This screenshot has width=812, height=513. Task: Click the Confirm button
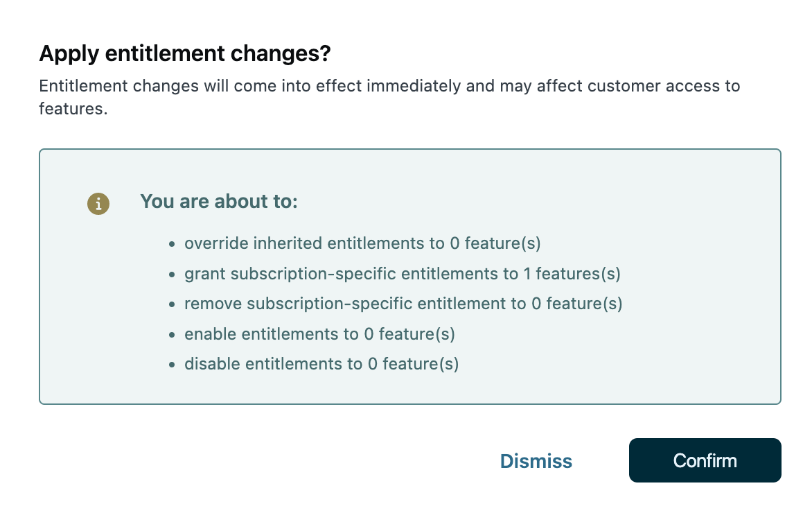tap(705, 460)
